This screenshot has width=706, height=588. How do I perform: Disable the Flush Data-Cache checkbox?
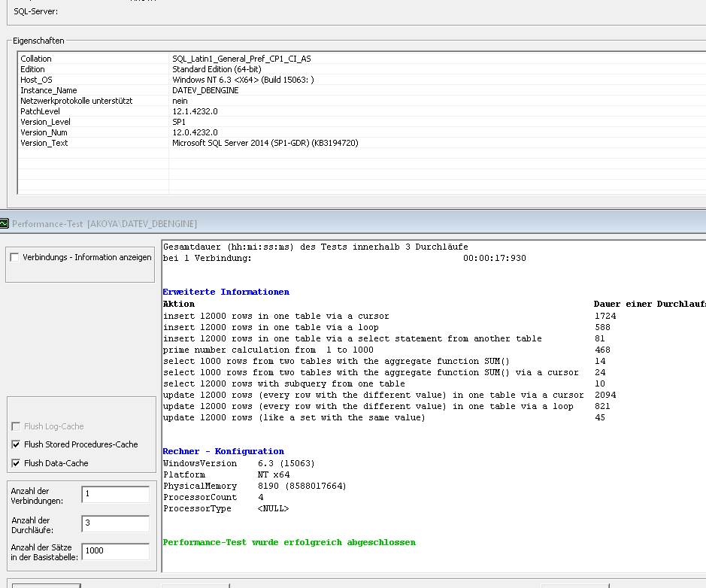[16, 463]
